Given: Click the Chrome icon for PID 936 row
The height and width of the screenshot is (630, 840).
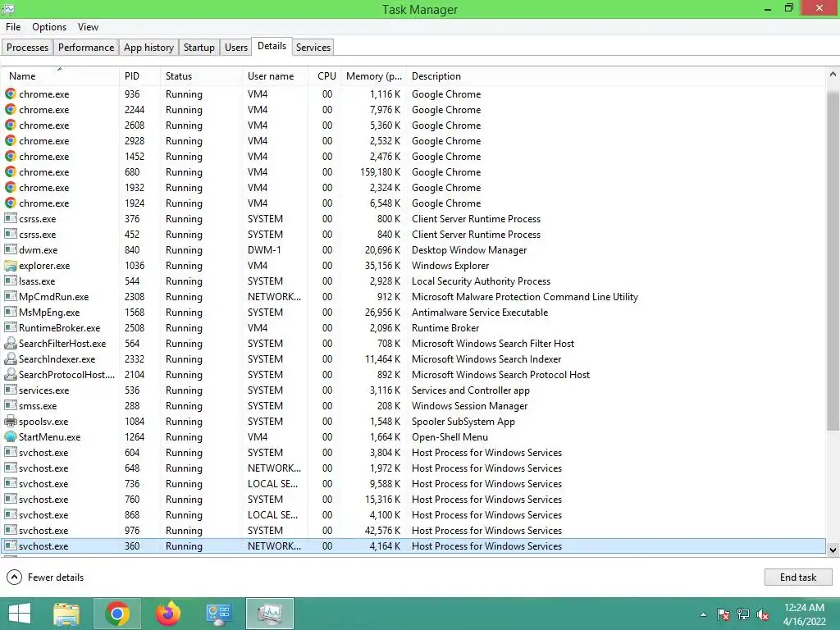Looking at the screenshot, I should click(x=10, y=94).
